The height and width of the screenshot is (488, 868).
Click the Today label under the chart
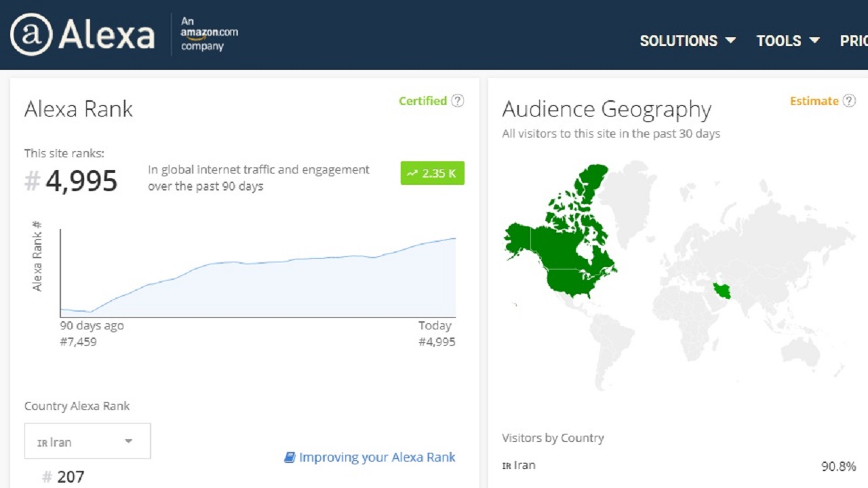pyautogui.click(x=435, y=325)
